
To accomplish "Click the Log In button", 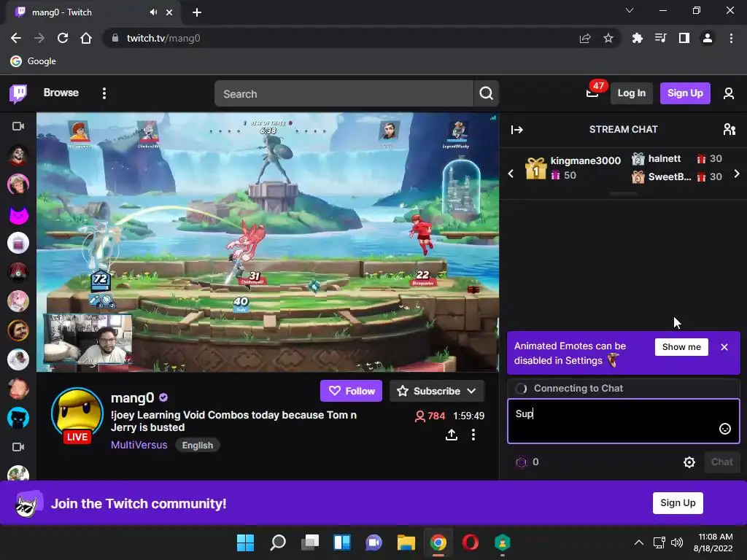I will click(631, 93).
